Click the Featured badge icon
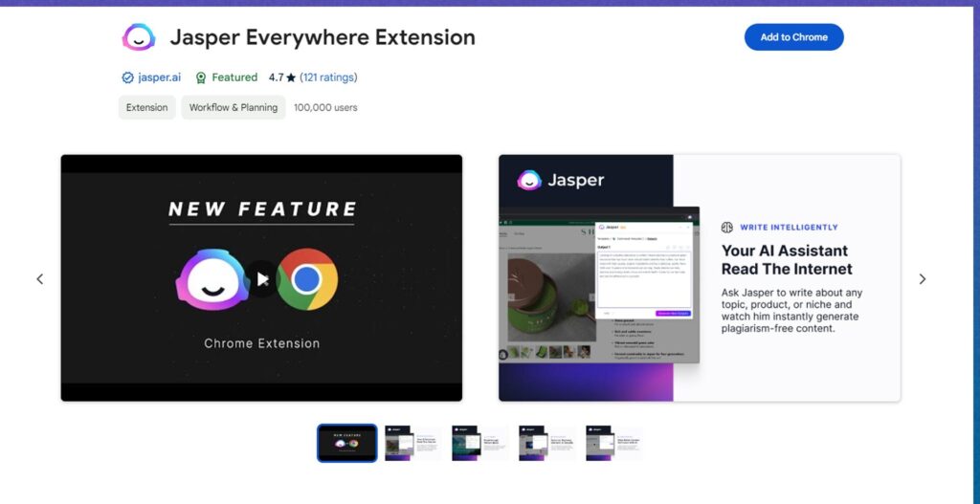This screenshot has height=504, width=980. click(201, 77)
